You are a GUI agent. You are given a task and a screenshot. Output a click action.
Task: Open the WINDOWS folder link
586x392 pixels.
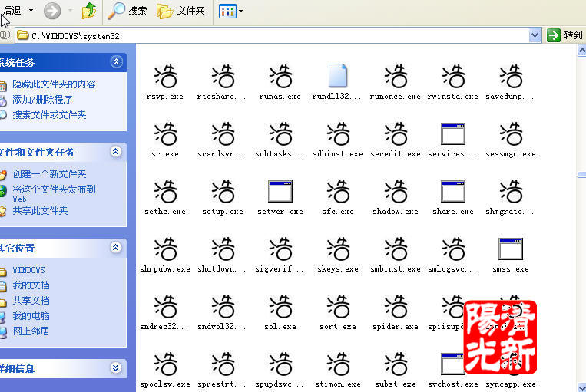[x=28, y=270]
